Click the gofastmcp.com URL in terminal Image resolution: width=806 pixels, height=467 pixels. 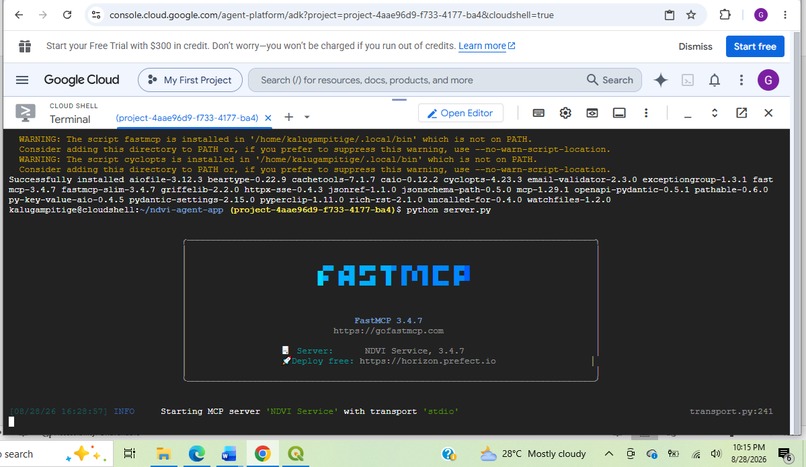tap(388, 330)
